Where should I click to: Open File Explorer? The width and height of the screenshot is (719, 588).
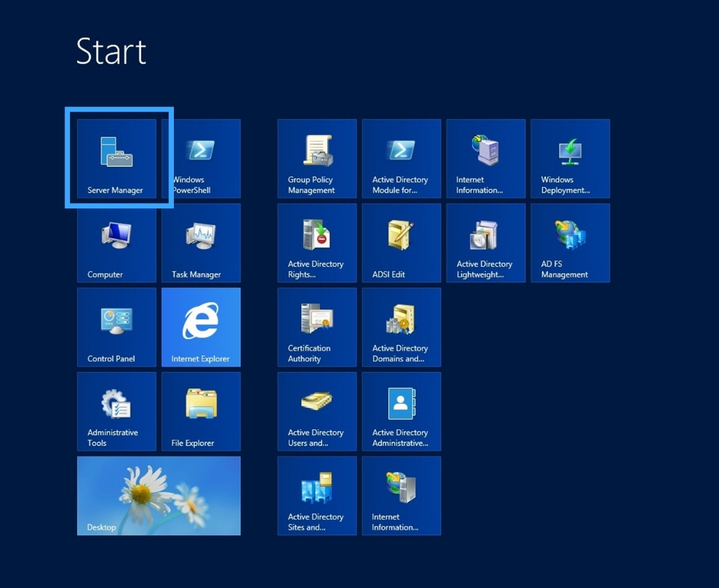tap(201, 411)
